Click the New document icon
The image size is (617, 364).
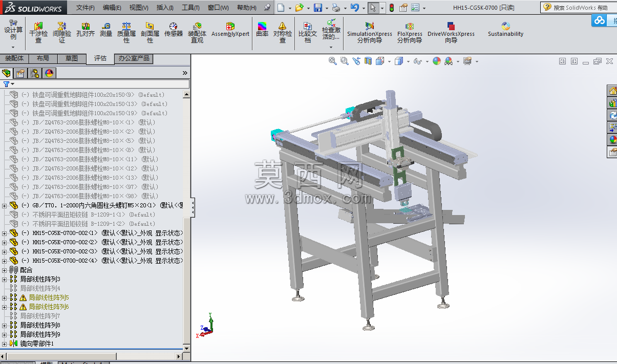[281, 8]
